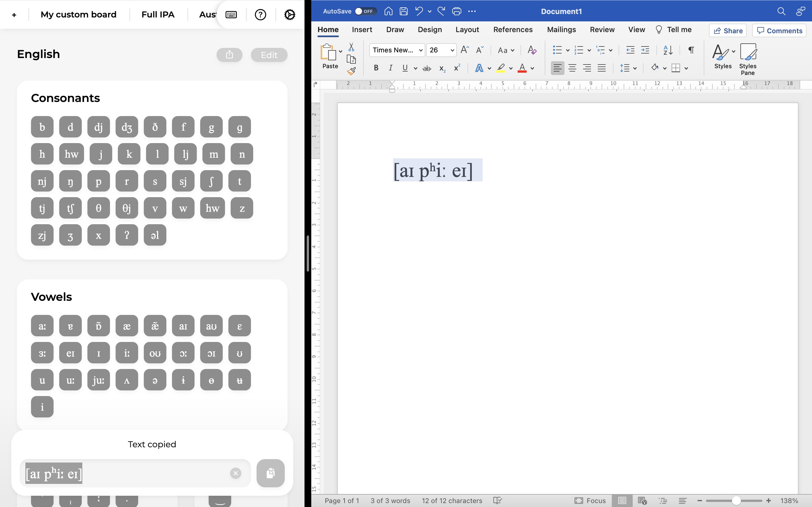
Task: Click the Strikethrough formatting icon
Action: point(427,68)
